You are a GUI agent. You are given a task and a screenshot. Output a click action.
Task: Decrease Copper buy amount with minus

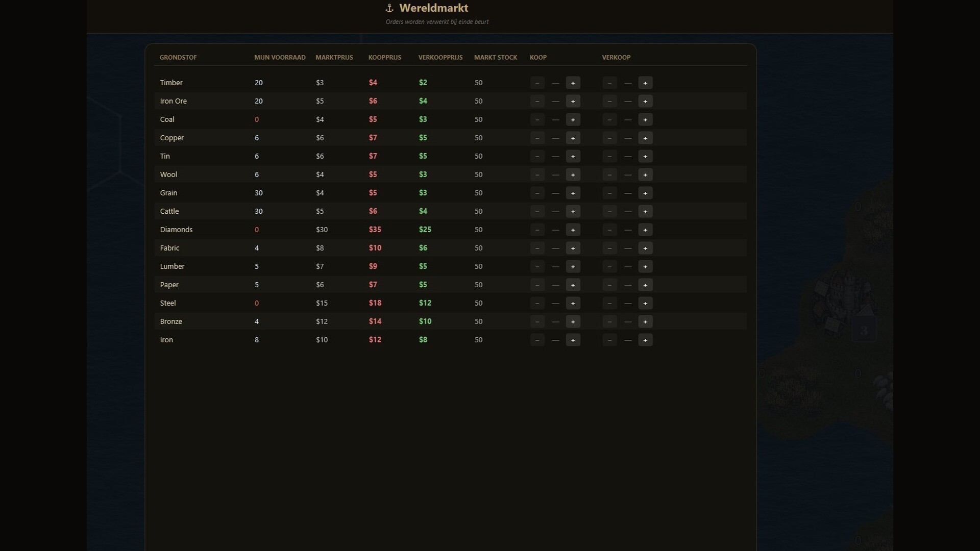[537, 138]
